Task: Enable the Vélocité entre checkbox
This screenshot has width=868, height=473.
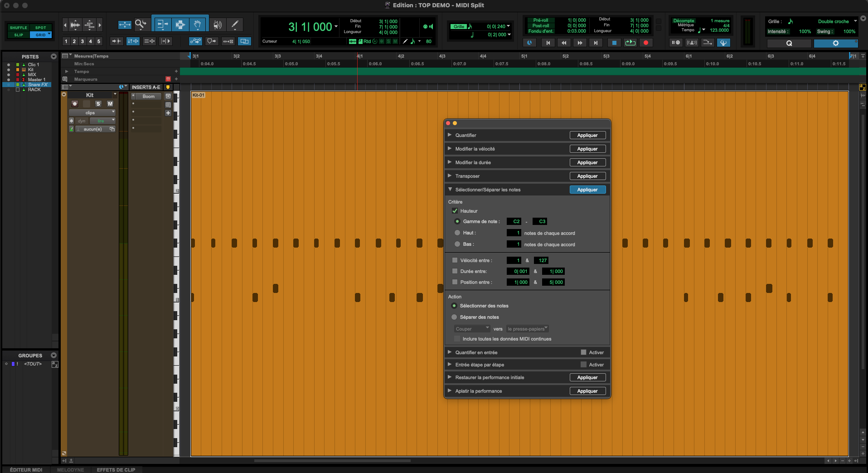Action: (x=455, y=260)
